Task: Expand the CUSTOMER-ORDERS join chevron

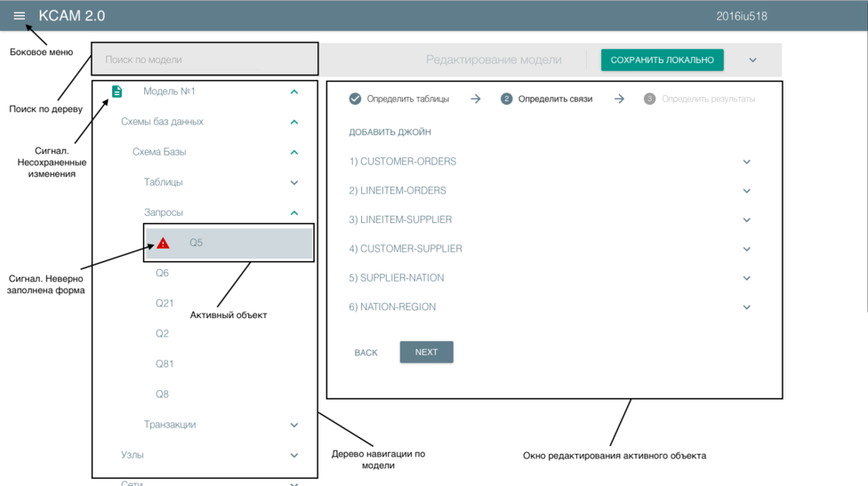Action: (746, 162)
